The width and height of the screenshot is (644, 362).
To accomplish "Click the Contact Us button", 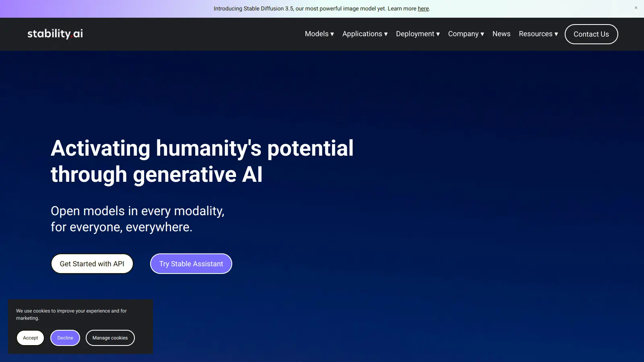I will tap(591, 34).
